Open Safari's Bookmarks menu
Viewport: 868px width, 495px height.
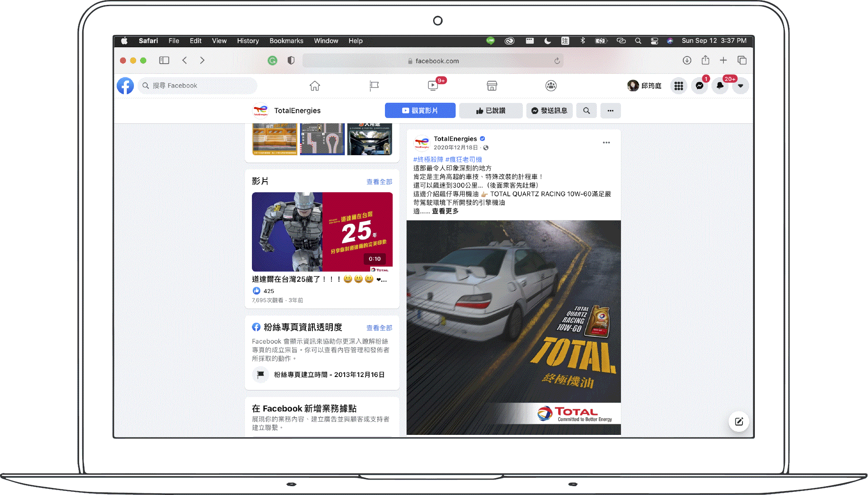(x=286, y=41)
